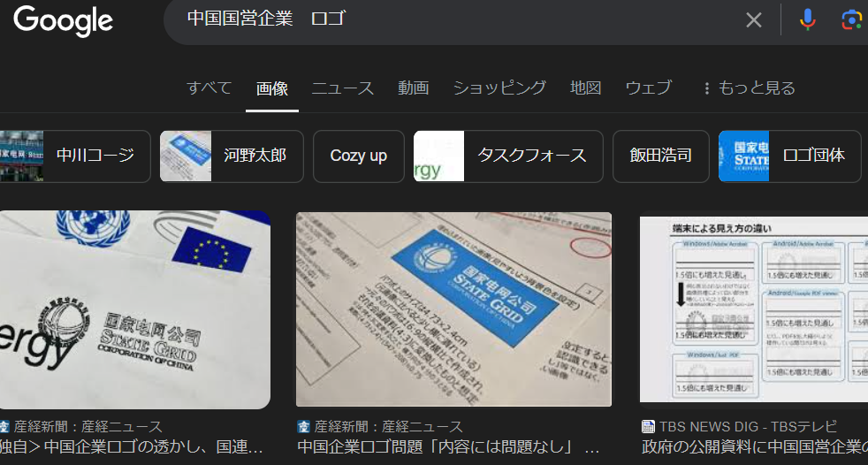
Task: Click 産経新聞 source under blue logo image
Action: 389,427
